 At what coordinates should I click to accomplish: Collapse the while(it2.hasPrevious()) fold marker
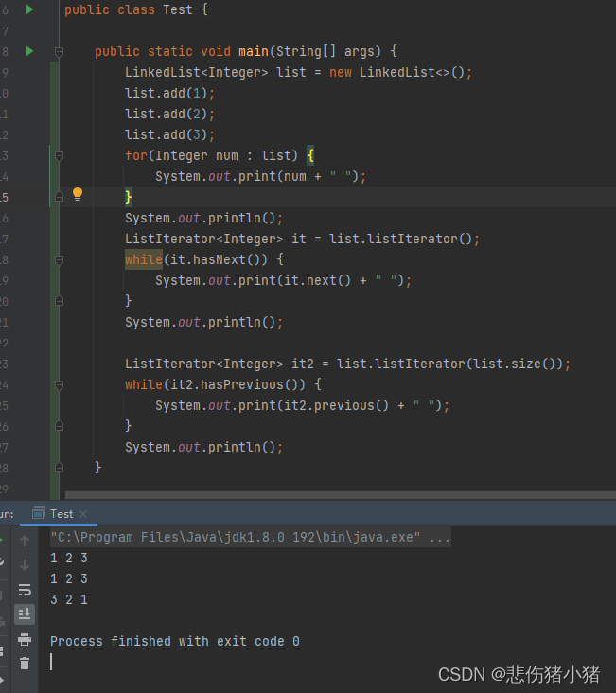coord(59,385)
